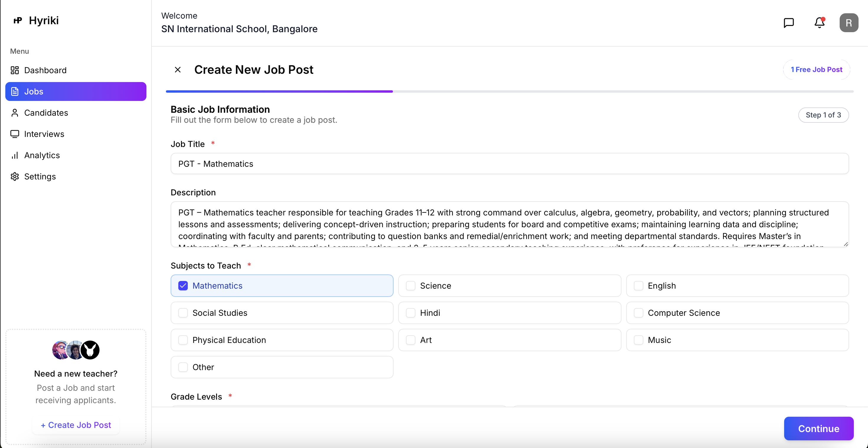868x448 pixels.
Task: Switch to the Settings menu entry
Action: [40, 176]
